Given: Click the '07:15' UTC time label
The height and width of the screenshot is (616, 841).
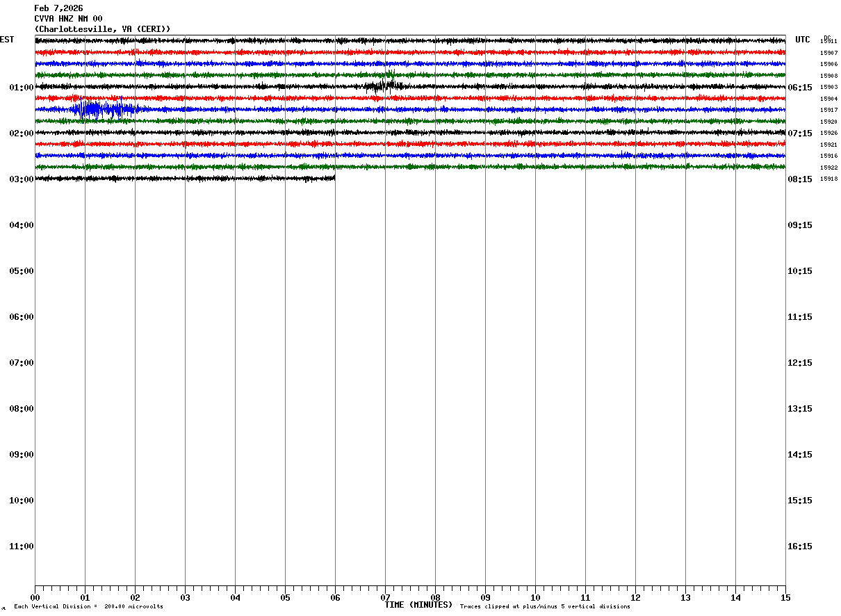Looking at the screenshot, I should tap(800, 133).
